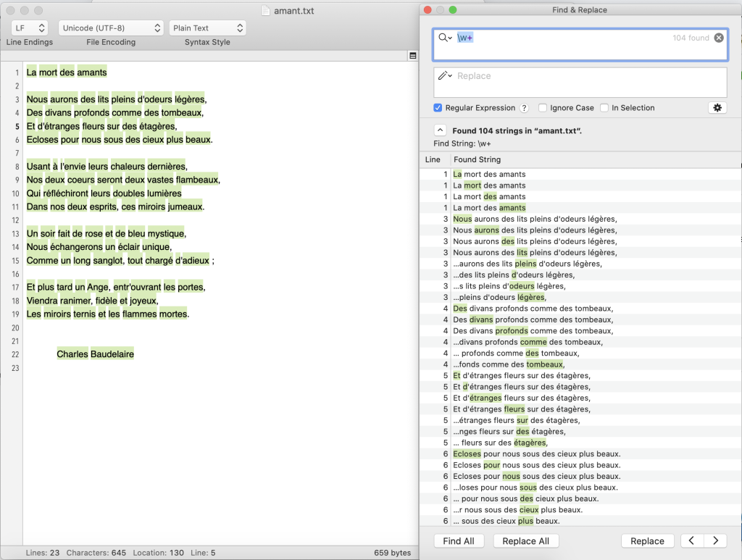The height and width of the screenshot is (560, 742).
Task: Click 'mystique' on editor line 13
Action: (166, 234)
